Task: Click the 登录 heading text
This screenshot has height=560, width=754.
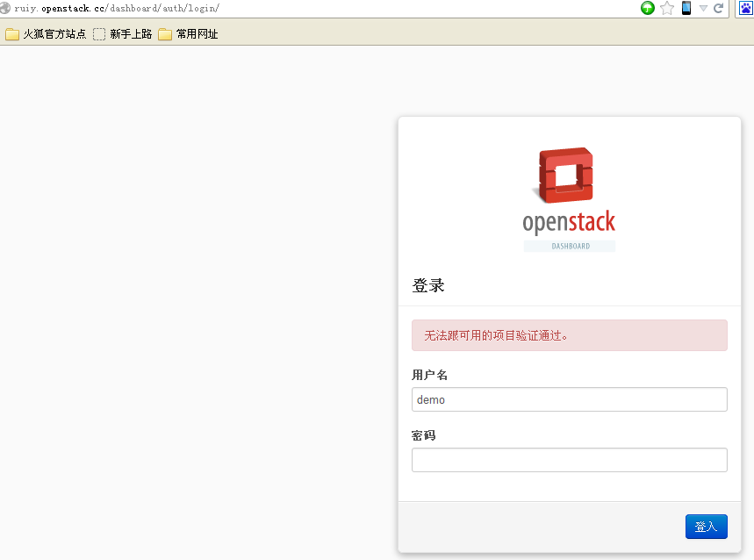Action: point(428,285)
